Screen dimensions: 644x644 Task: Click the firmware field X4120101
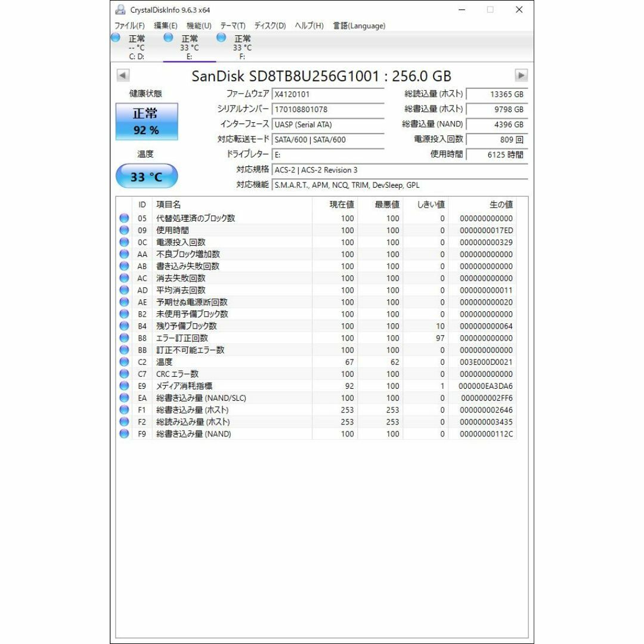coord(328,94)
